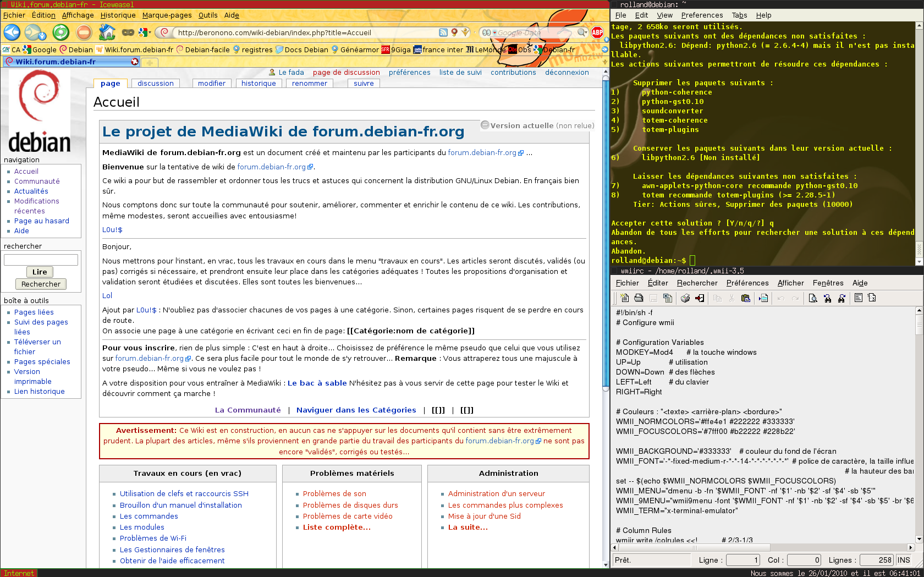
Task: Open Page au hasard in sidebar
Action: pos(42,221)
